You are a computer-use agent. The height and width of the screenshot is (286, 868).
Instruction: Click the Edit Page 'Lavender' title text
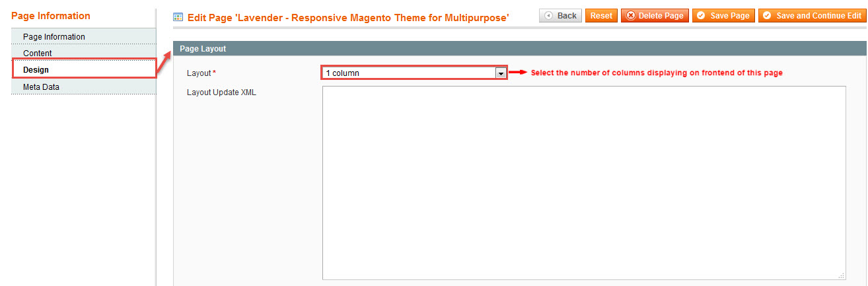pos(348,18)
